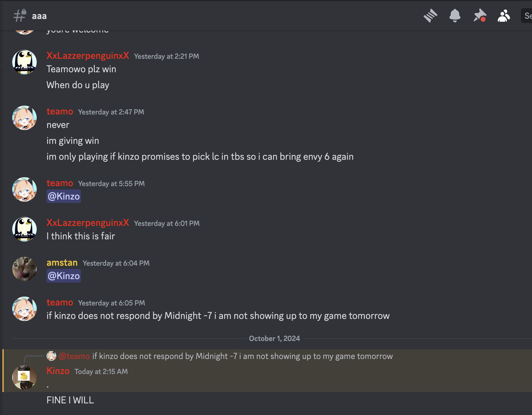Image resolution: width=532 pixels, height=415 pixels.
Task: Open username XxLazzerpenguinxX at 6:01 PM
Action: coord(88,223)
